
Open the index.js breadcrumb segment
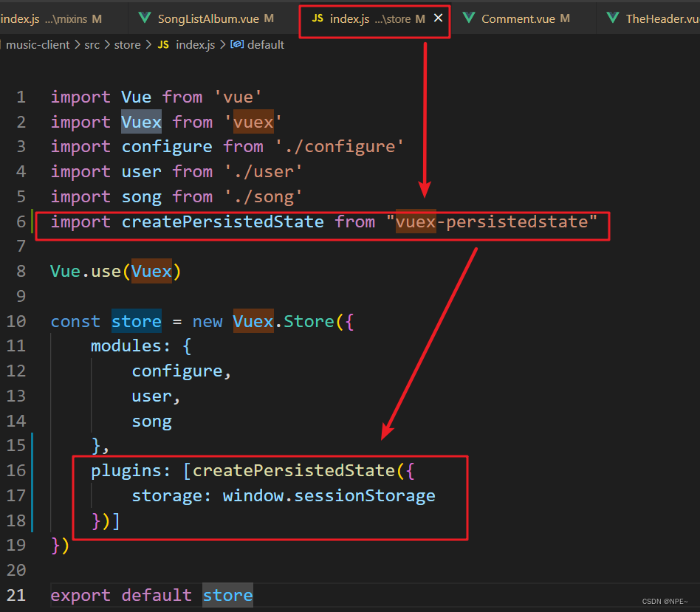coord(196,44)
